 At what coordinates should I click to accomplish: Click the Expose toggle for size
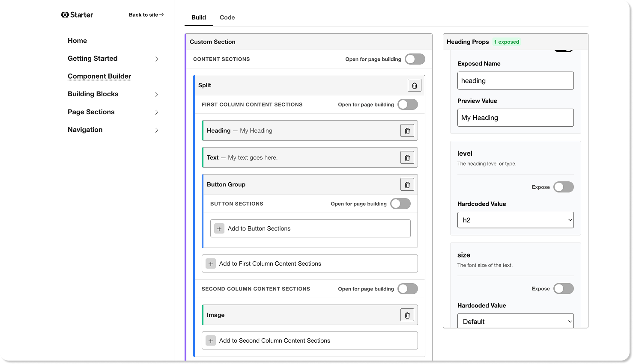click(564, 288)
